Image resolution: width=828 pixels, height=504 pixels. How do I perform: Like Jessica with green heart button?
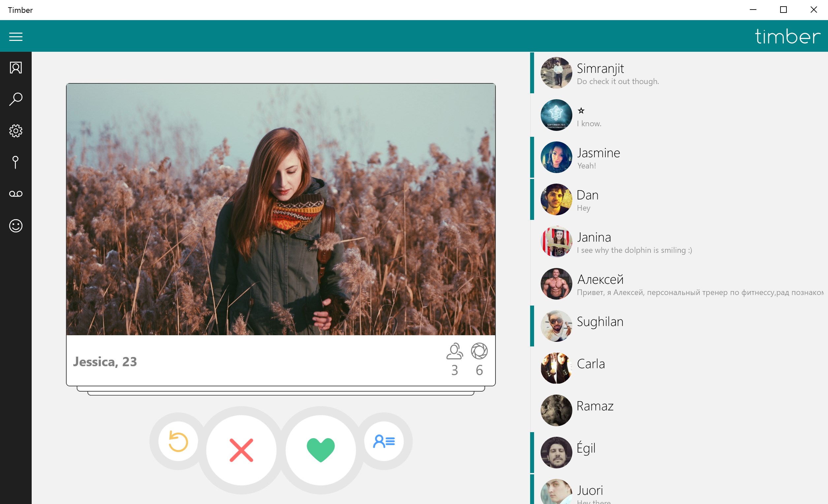321,450
